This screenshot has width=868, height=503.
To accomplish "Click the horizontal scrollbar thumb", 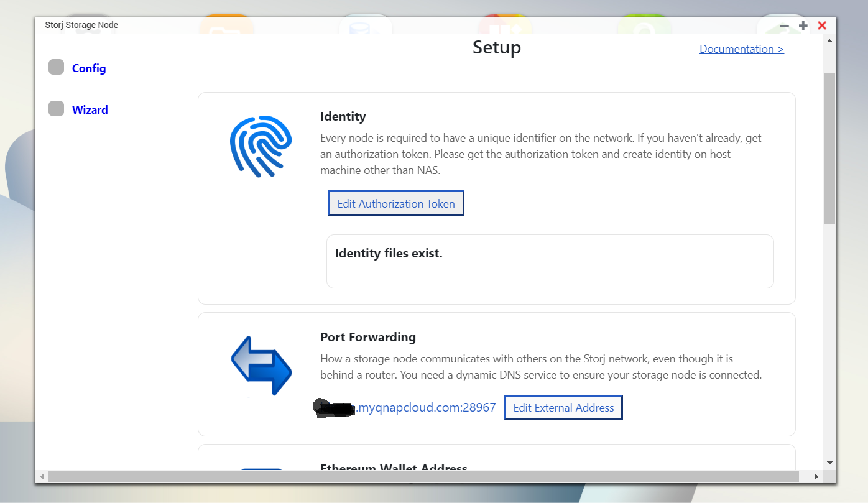I will click(423, 476).
